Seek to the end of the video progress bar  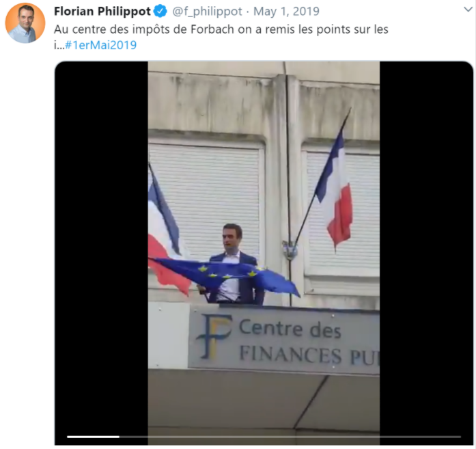click(x=461, y=437)
